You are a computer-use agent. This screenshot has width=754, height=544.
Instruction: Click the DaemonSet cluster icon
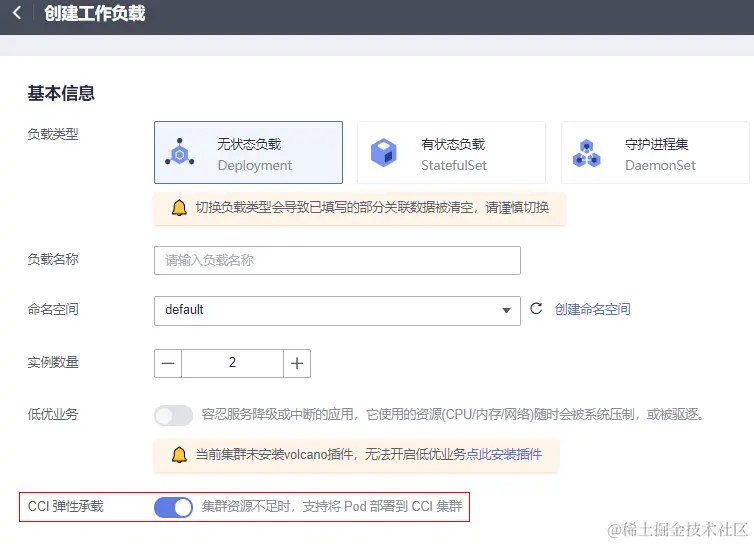coord(587,153)
